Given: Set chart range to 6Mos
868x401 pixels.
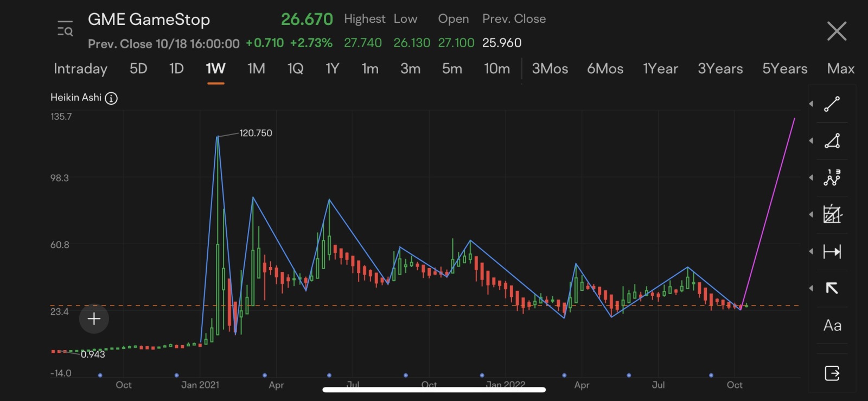Looking at the screenshot, I should coord(605,68).
